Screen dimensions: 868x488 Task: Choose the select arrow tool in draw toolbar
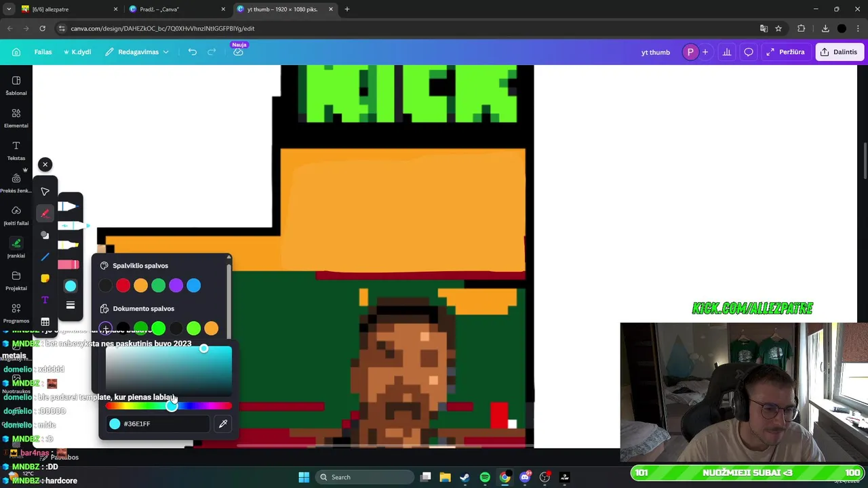45,192
